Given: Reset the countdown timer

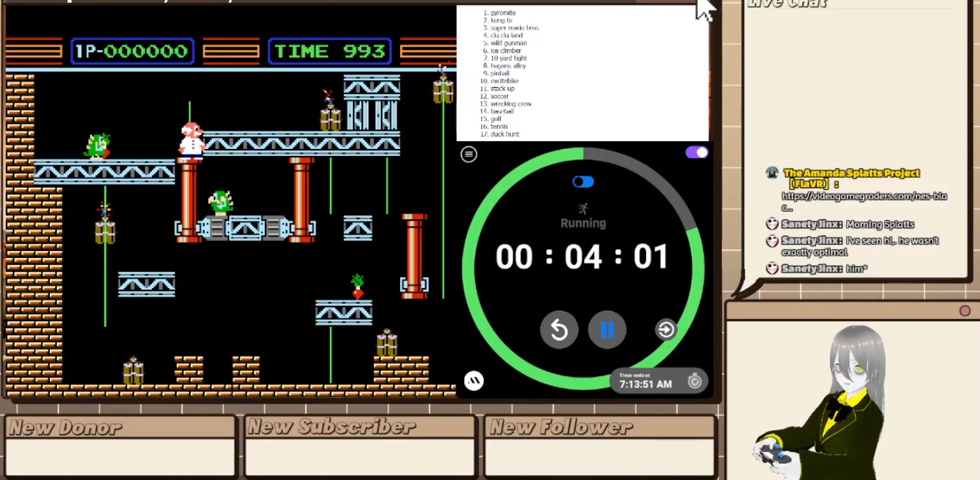Looking at the screenshot, I should click(x=559, y=330).
